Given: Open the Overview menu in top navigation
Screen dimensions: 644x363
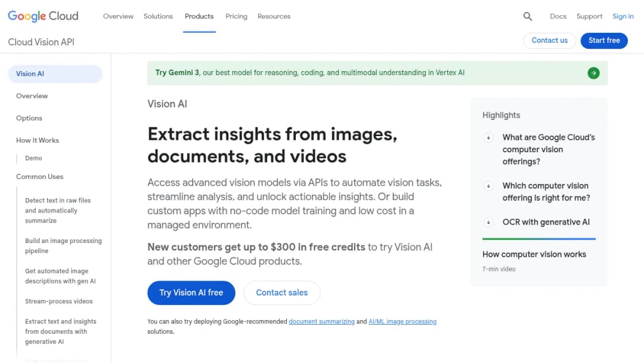Looking at the screenshot, I should (x=118, y=17).
